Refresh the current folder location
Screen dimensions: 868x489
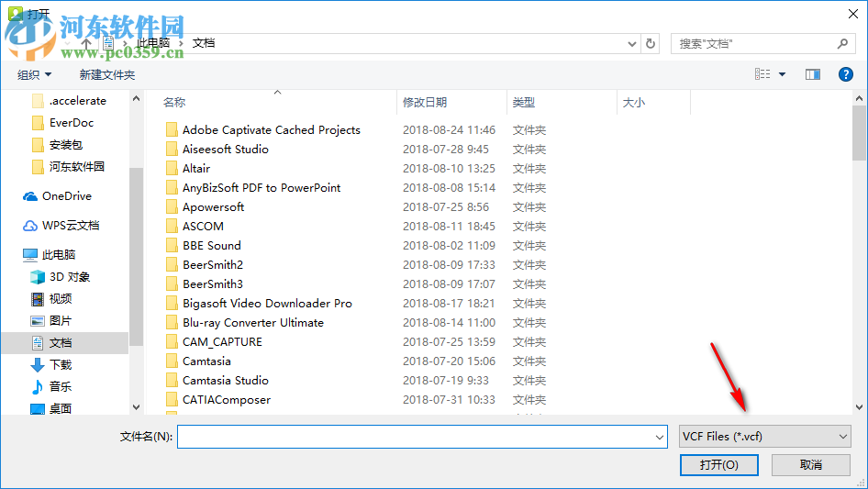(651, 43)
